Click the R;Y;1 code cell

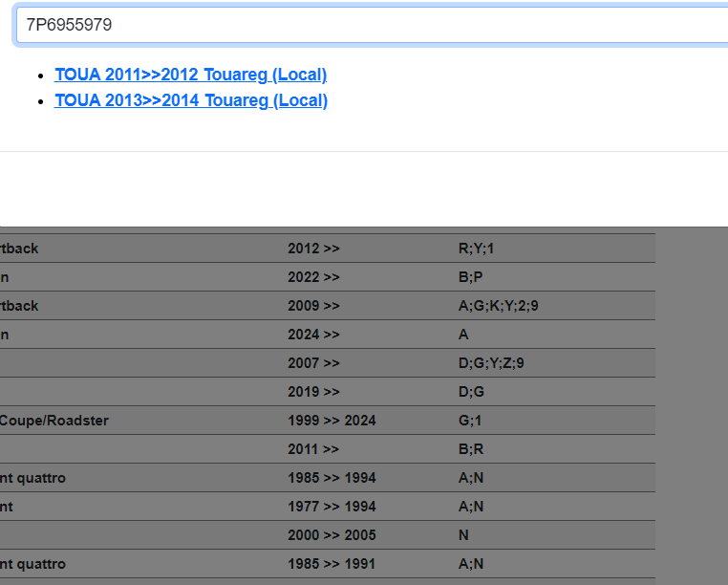tap(477, 249)
